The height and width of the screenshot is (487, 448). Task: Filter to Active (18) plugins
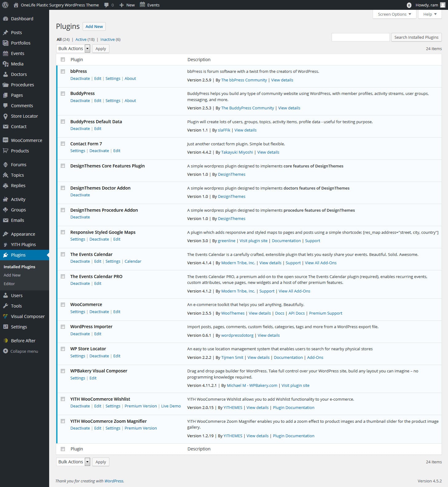(x=85, y=39)
